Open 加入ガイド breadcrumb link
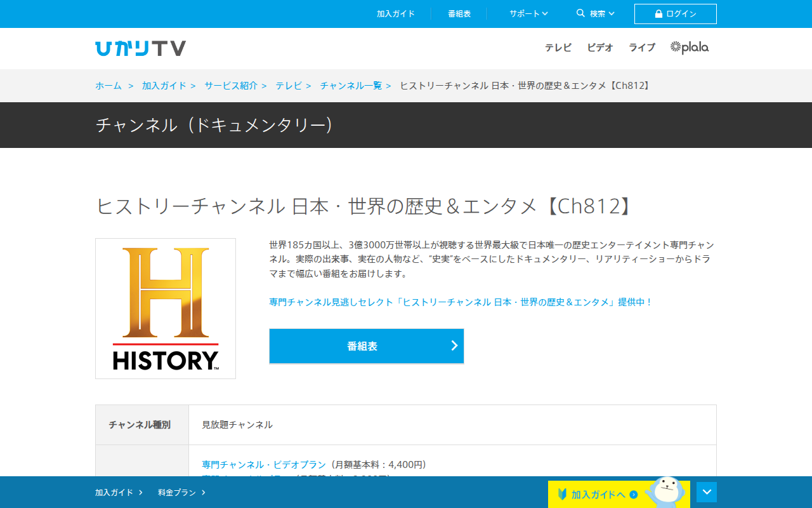Screen dimensions: 812x508 point(164,86)
